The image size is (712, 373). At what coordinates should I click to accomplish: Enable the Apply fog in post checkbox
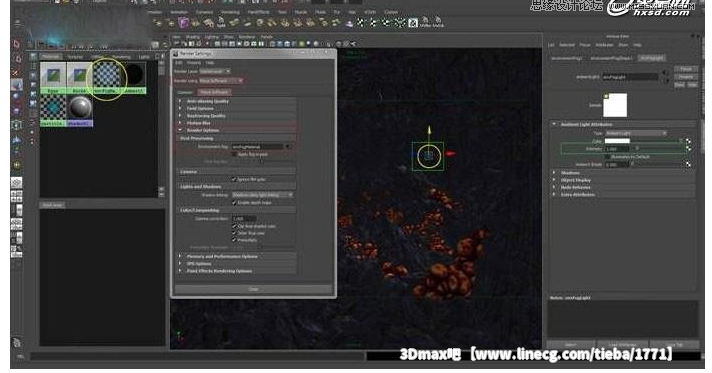tap(234, 154)
